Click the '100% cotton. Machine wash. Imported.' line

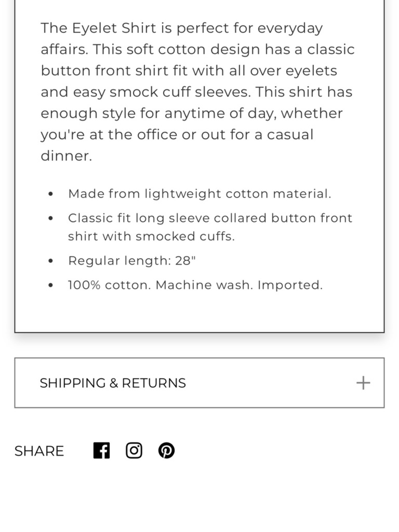(195, 285)
